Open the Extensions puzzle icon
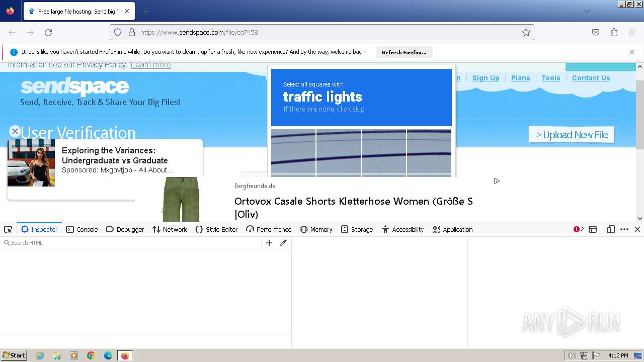 pos(614,32)
